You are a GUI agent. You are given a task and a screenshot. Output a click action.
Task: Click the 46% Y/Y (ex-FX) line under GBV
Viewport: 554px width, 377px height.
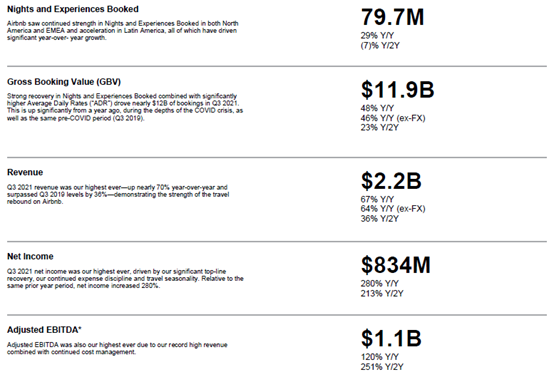pos(393,118)
